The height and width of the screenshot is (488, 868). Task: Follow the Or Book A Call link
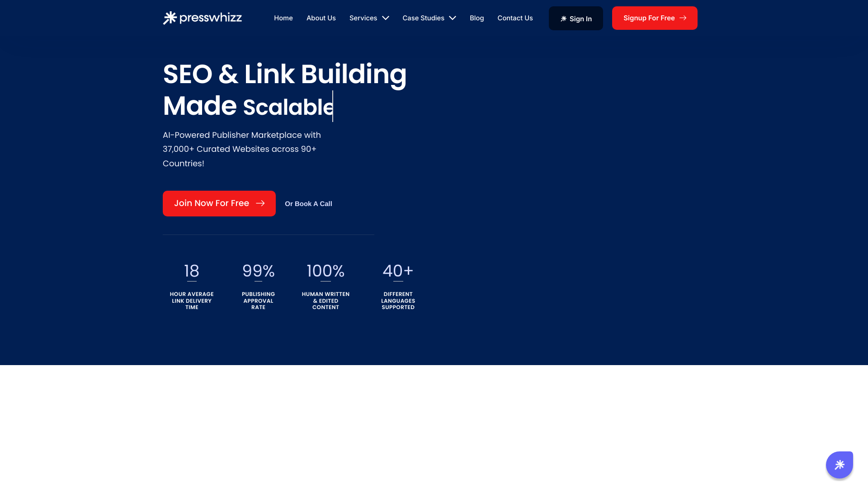(x=308, y=204)
